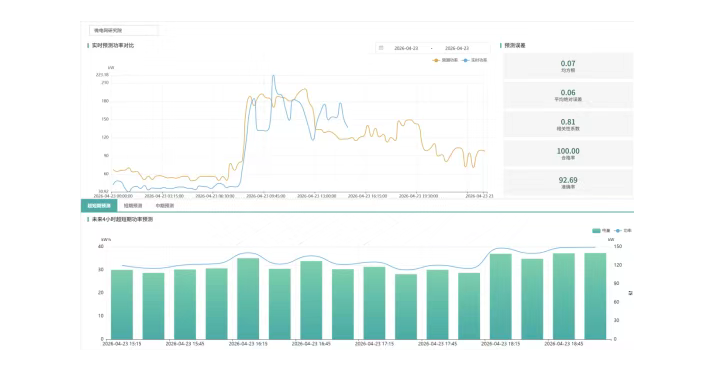Click the tallest bar at 2026-04-23 16:15
The height and width of the screenshot is (368, 704).
pyautogui.click(x=248, y=298)
